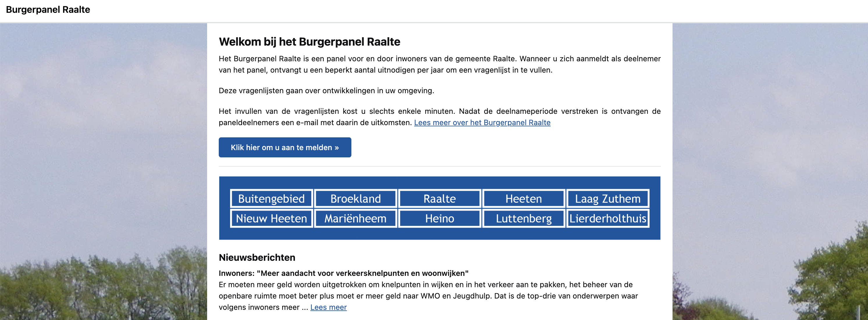Image resolution: width=868 pixels, height=320 pixels.
Task: Choose the Raalte area tile
Action: pos(440,199)
